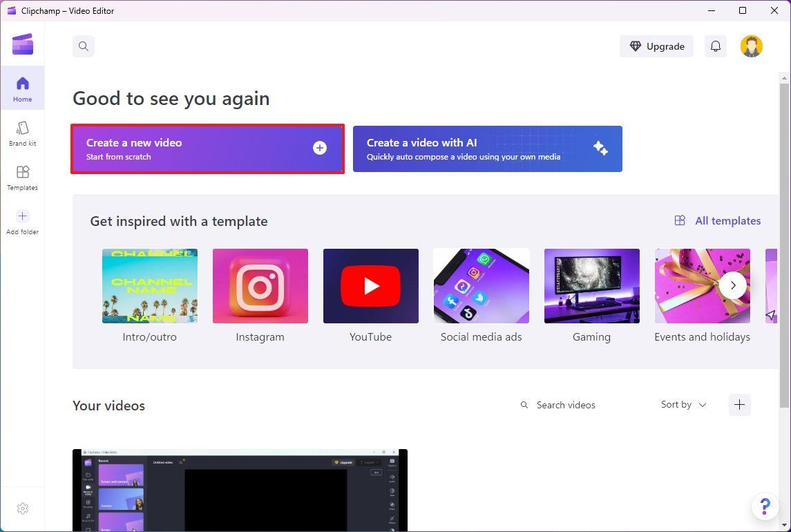Open settings with the gear icon
791x532 pixels.
point(23,508)
